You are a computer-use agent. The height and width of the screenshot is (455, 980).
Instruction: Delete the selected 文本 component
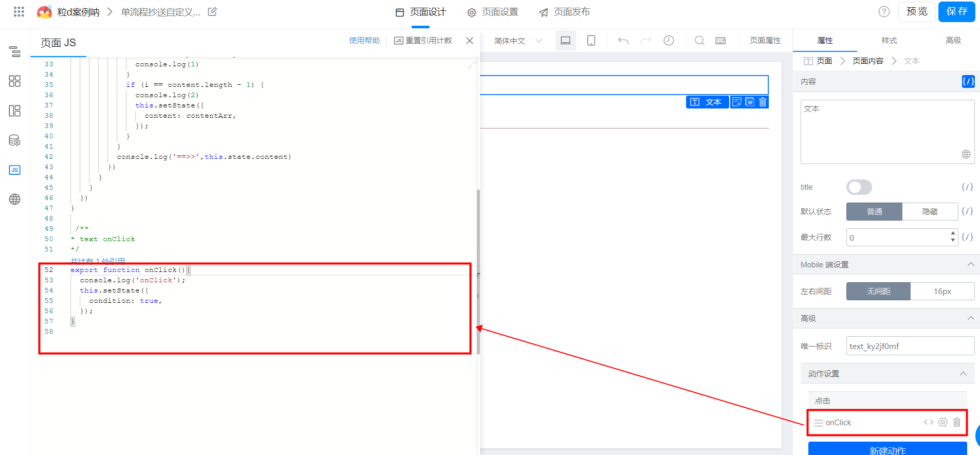pos(763,102)
